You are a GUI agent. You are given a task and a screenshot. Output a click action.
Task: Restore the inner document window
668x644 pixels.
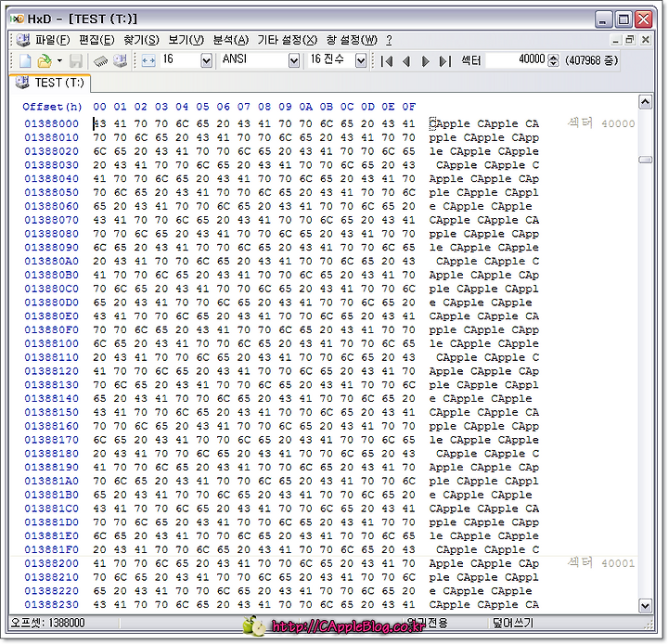tap(630, 40)
